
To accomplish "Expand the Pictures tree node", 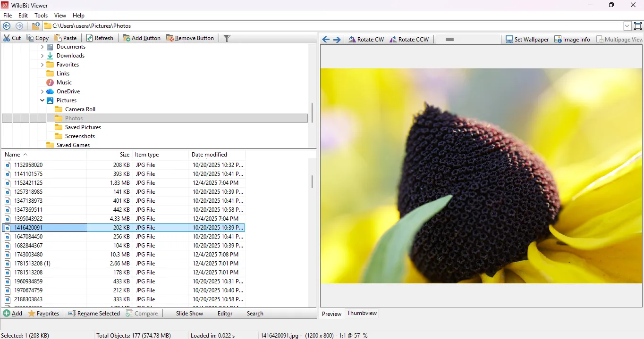I will click(42, 100).
